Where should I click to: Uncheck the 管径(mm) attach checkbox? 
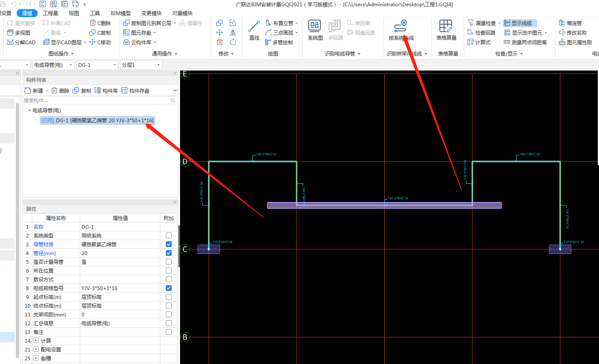(x=169, y=253)
